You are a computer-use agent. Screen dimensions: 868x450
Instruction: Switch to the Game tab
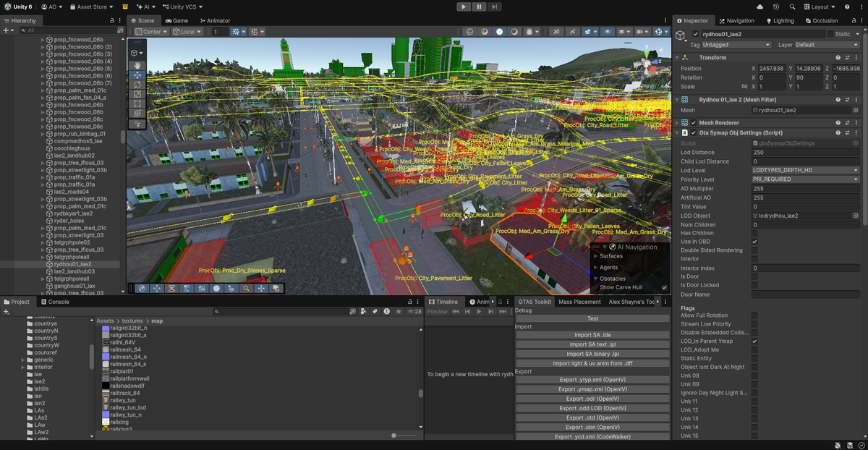(176, 20)
